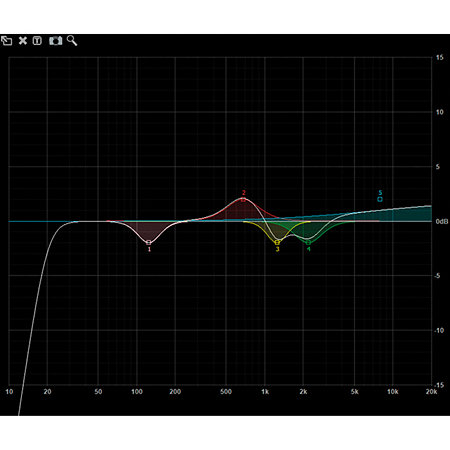Click the band 4 number label
Viewport: 450px width, 450px height.
tap(309, 249)
